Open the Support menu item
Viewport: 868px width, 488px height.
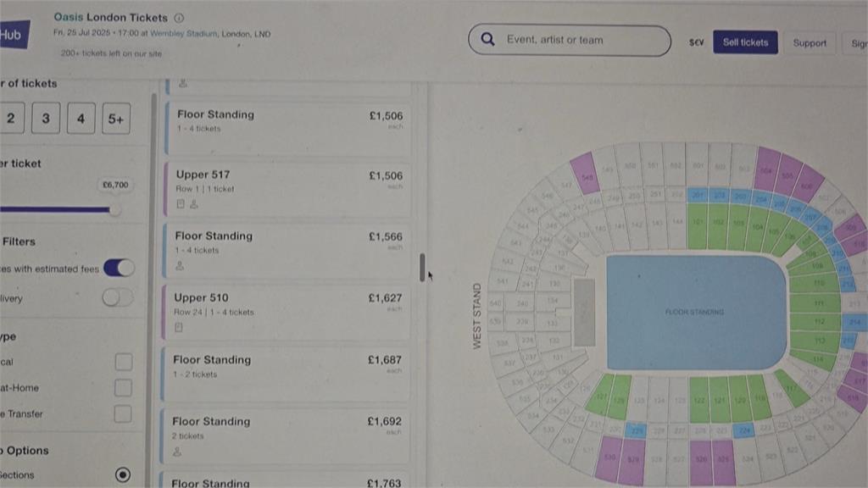[x=810, y=42]
